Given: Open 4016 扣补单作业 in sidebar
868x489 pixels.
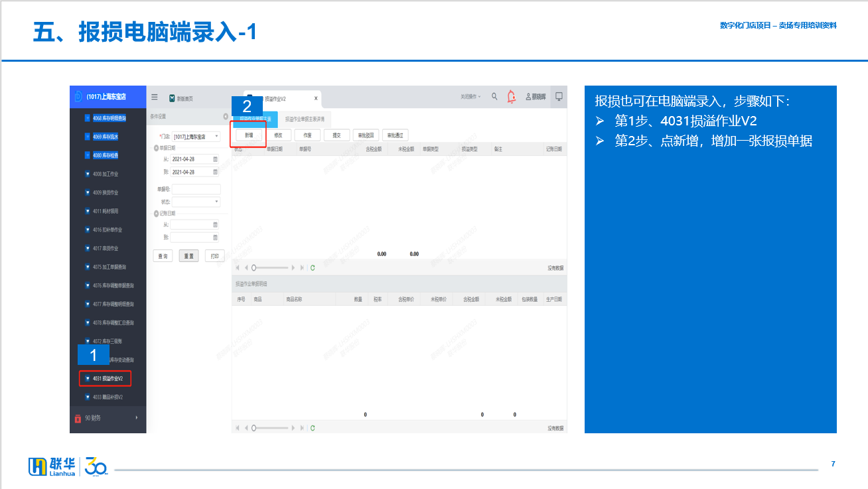Looking at the screenshot, I should [x=106, y=230].
